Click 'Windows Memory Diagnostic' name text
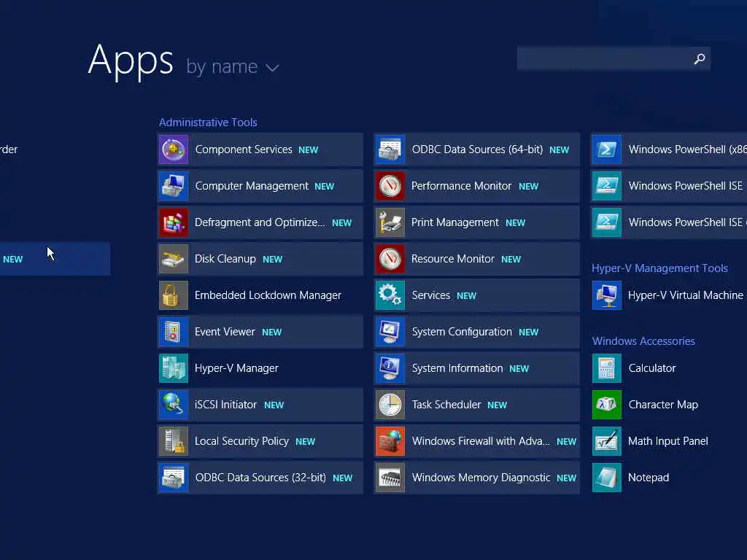The width and height of the screenshot is (747, 560). tap(481, 478)
